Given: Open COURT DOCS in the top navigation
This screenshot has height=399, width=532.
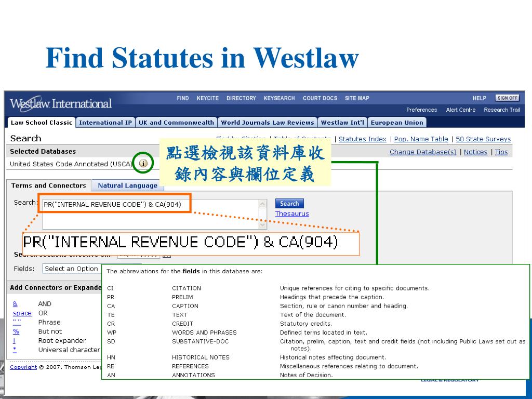Looking at the screenshot, I should (x=320, y=98).
